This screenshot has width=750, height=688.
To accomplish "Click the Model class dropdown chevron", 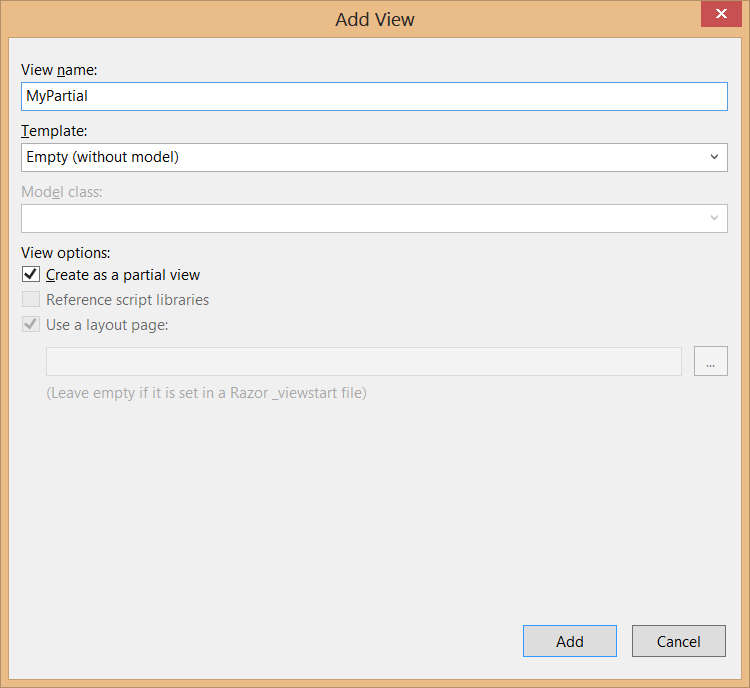I will point(714,218).
